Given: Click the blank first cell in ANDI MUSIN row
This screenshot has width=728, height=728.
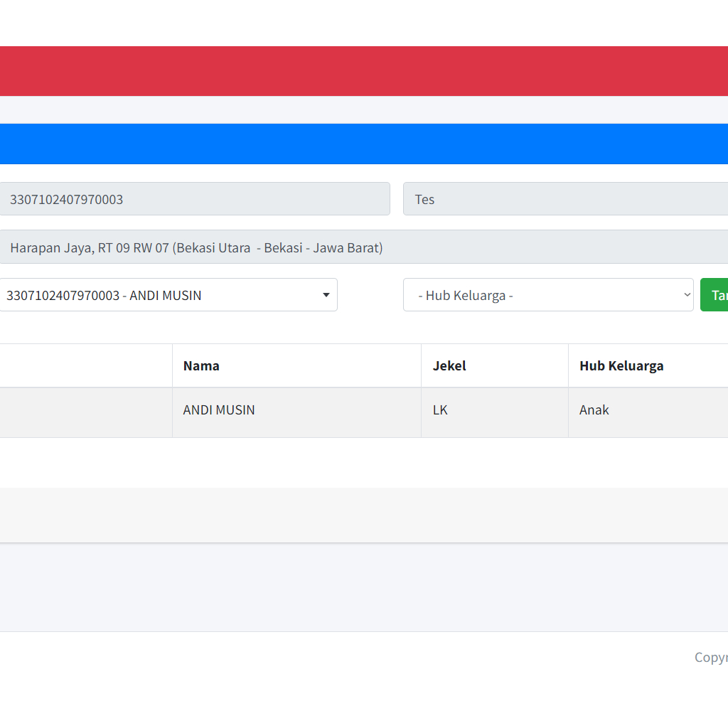Looking at the screenshot, I should tap(85, 412).
